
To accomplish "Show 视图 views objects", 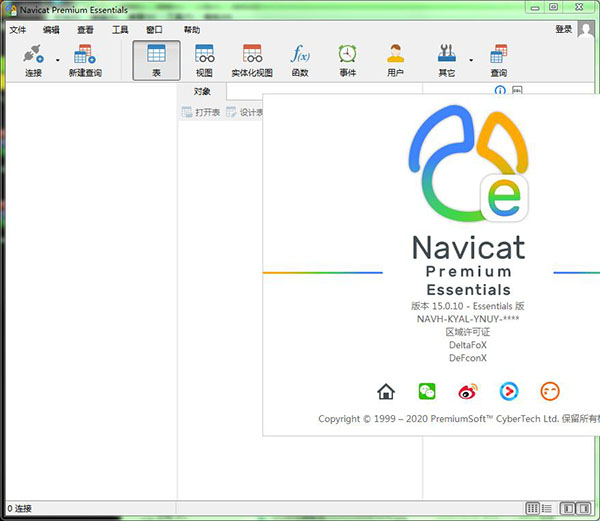I will pos(204,61).
